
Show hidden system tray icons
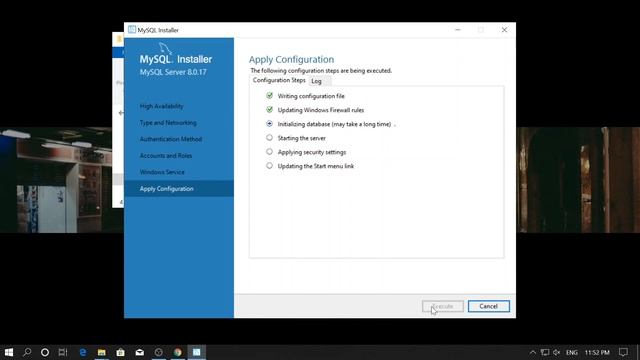pyautogui.click(x=533, y=352)
